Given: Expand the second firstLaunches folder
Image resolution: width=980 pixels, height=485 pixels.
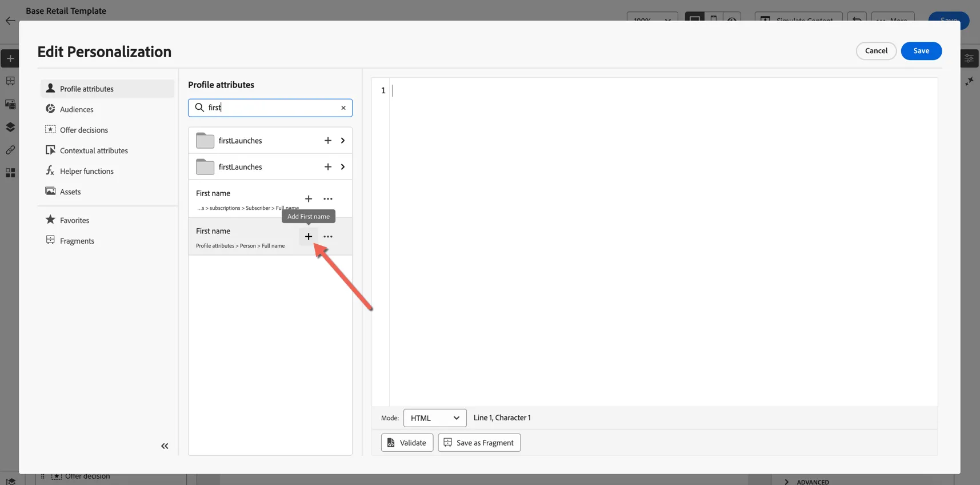Looking at the screenshot, I should click(x=343, y=167).
